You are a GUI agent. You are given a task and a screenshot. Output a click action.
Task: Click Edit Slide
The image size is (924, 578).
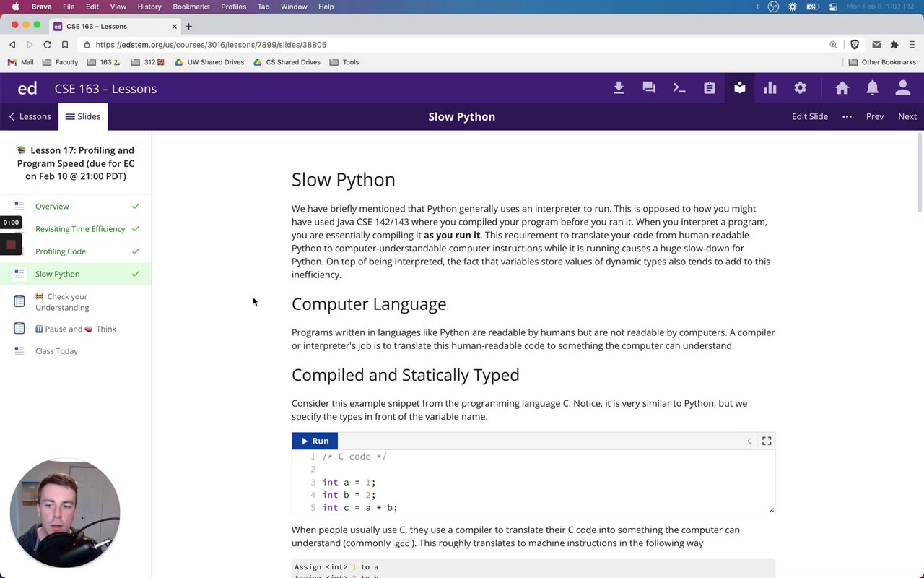point(810,116)
